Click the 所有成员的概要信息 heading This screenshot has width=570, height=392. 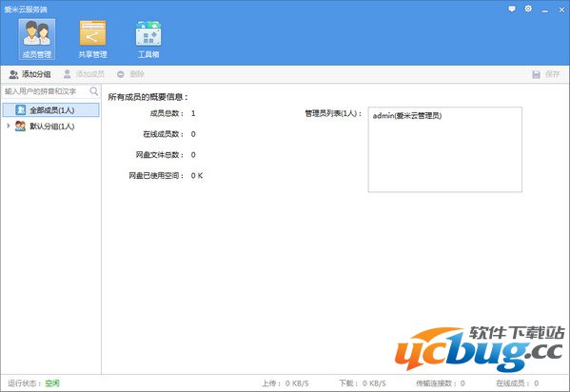point(147,97)
